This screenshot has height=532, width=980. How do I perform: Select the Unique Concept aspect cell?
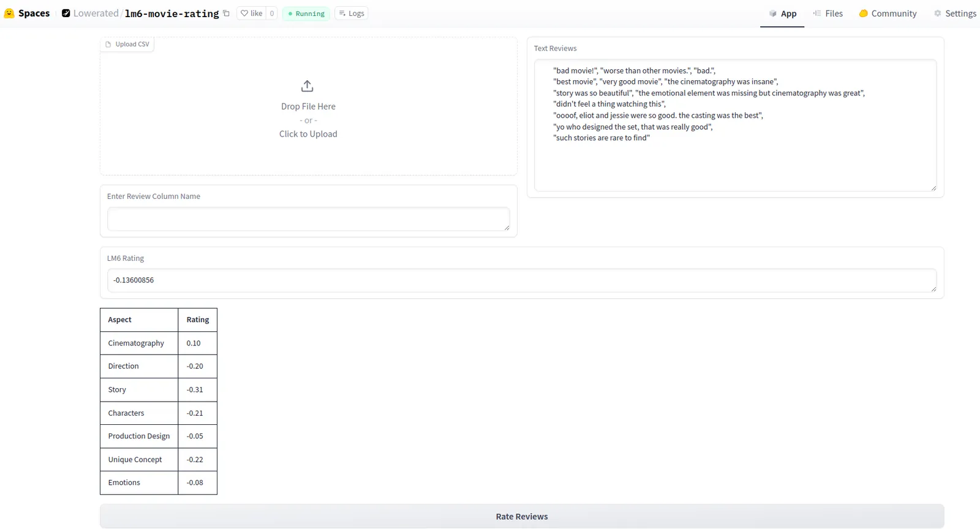[x=139, y=459]
